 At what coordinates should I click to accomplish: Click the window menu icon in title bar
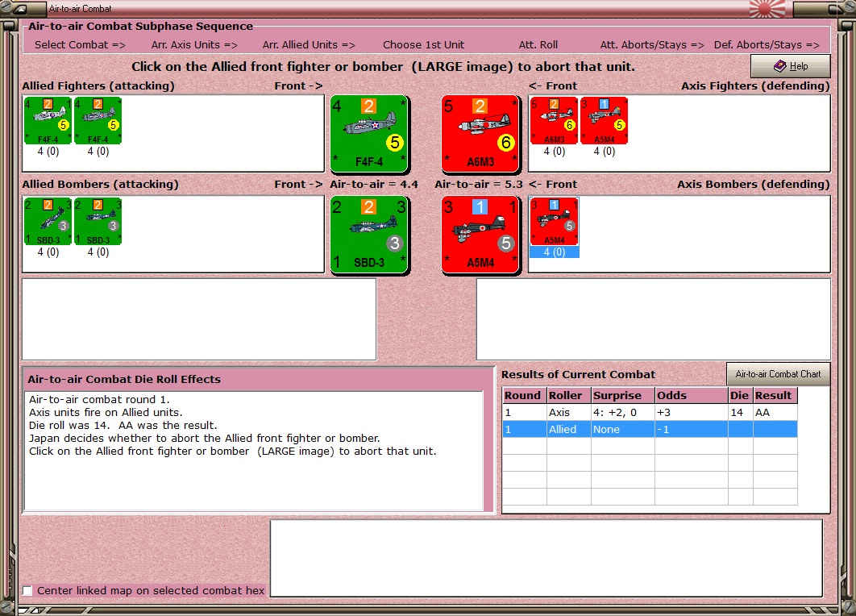click(x=19, y=9)
